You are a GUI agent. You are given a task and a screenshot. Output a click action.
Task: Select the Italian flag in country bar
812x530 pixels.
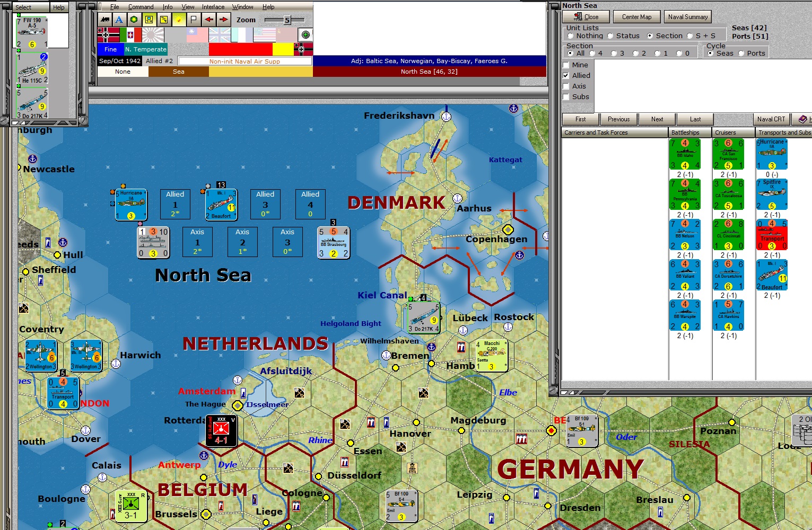pyautogui.click(x=131, y=35)
